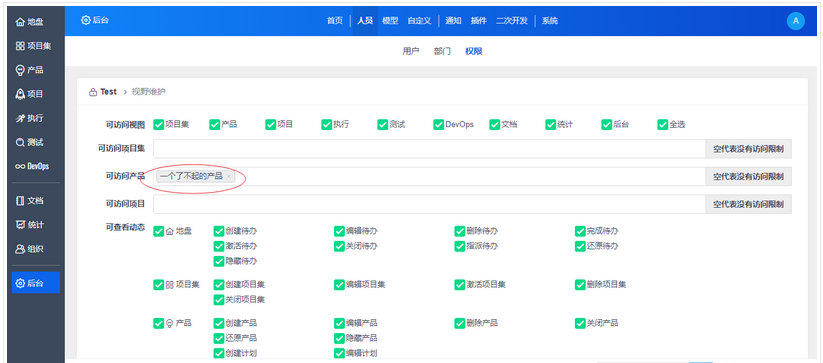Open 可访问项目 selection field
Viewport: 823px width, 363px height.
429,204
